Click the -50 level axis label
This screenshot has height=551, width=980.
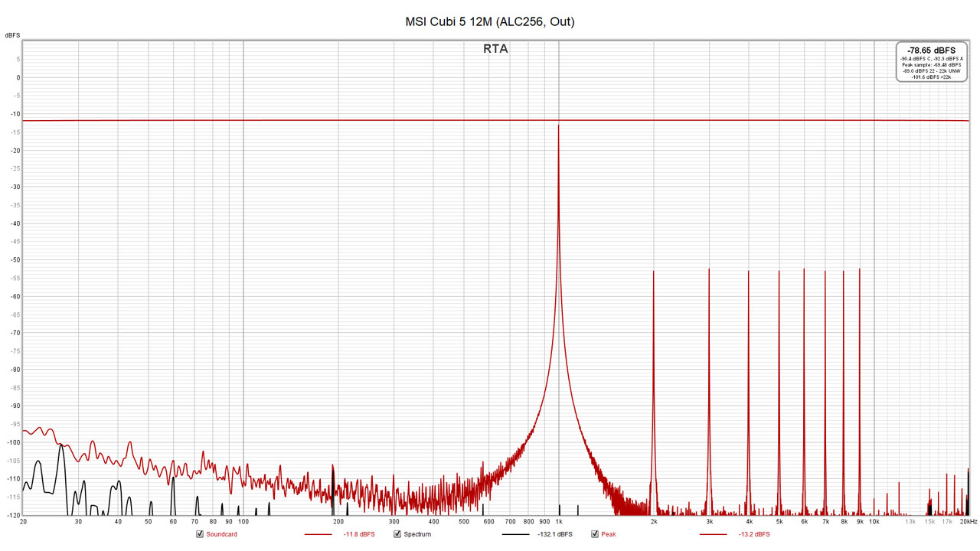(x=15, y=260)
